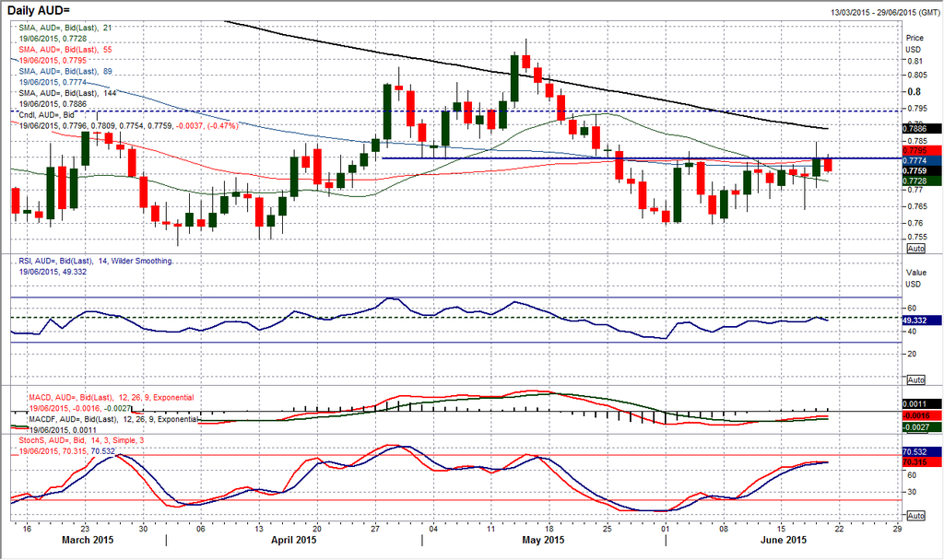Screen dimensions: 944x560
Task: Click date tick 16 on the time axis
Action: click(27, 529)
